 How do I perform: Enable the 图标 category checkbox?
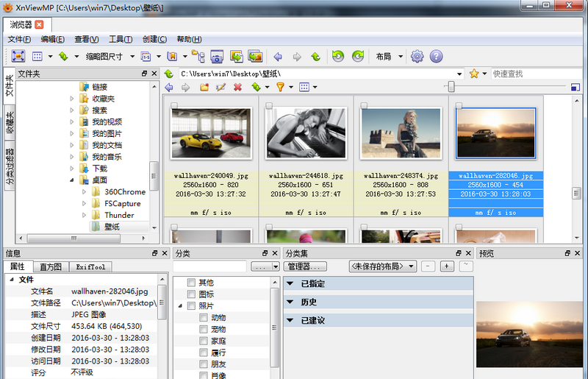coord(192,294)
